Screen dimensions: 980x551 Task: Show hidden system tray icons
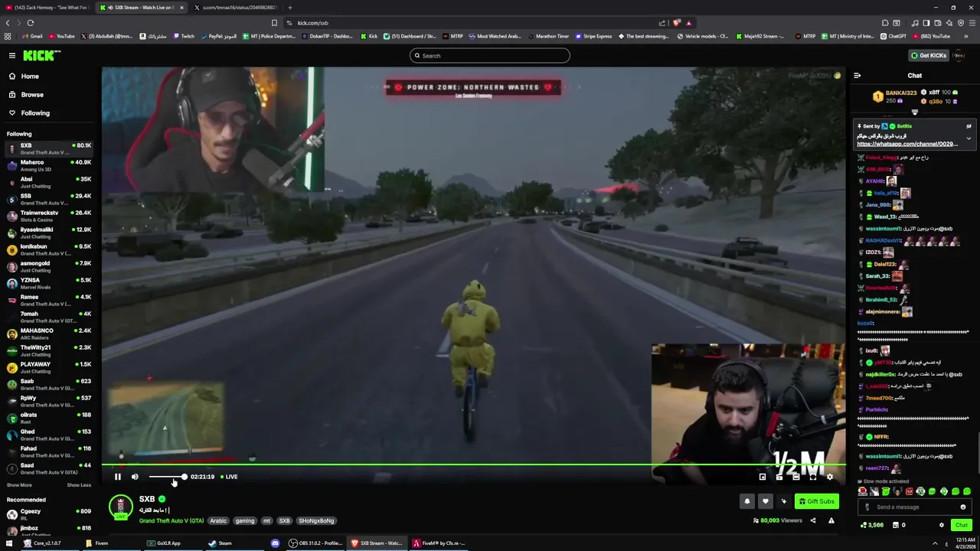click(x=935, y=543)
